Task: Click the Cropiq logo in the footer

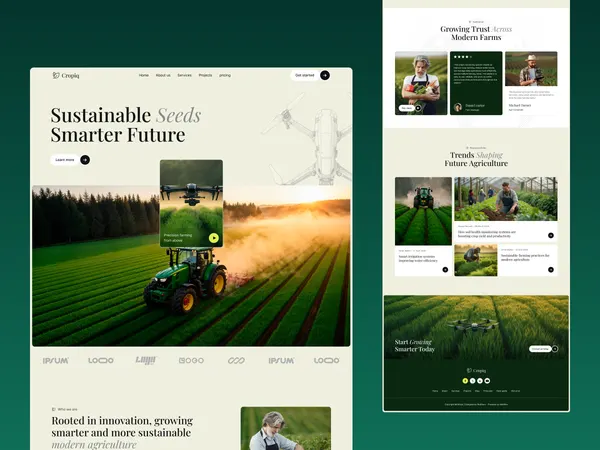Action: [476, 370]
